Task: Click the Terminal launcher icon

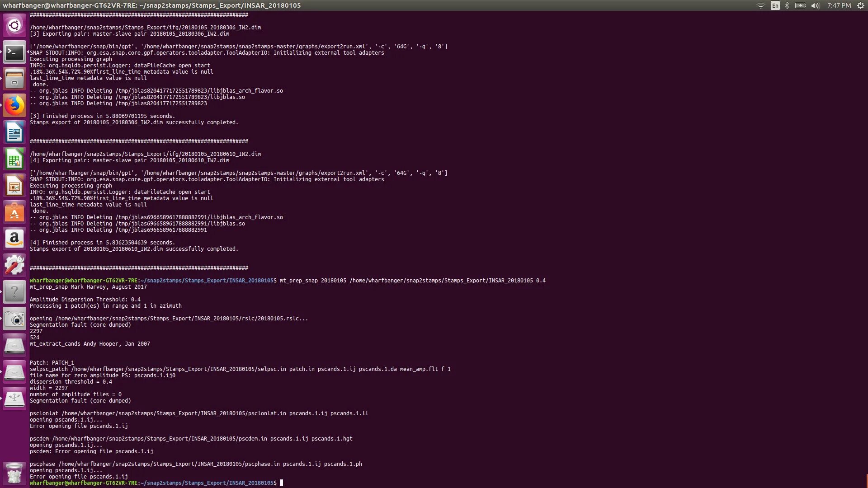Action: tap(14, 53)
